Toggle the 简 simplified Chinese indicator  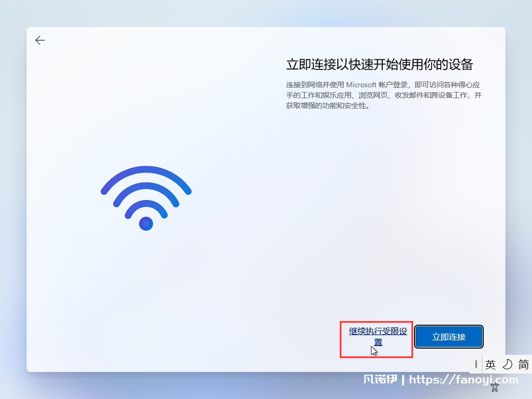click(x=524, y=364)
